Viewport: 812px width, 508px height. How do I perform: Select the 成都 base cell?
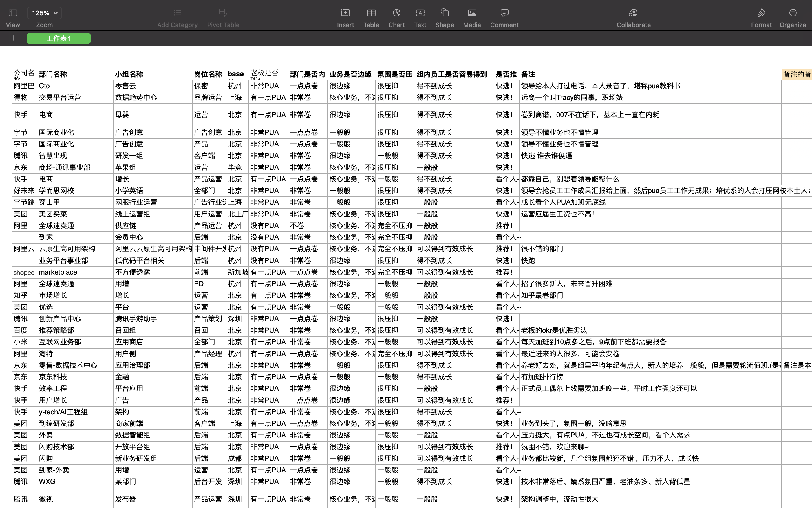click(x=237, y=459)
